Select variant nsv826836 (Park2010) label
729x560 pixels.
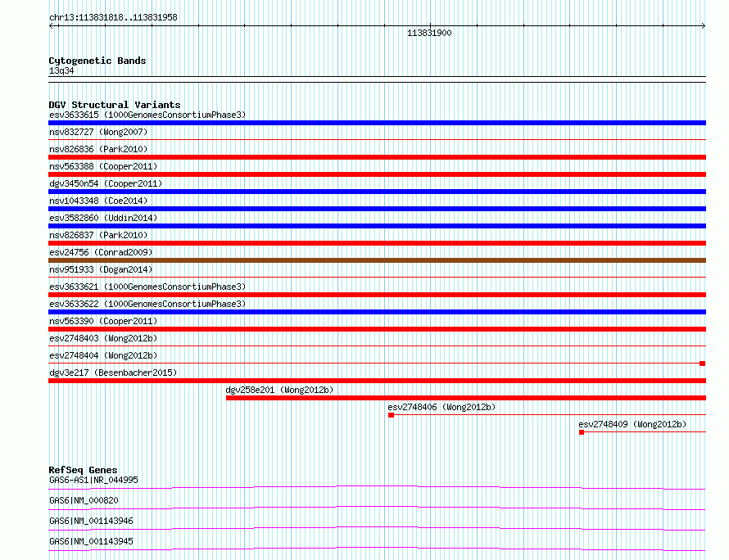[98, 149]
